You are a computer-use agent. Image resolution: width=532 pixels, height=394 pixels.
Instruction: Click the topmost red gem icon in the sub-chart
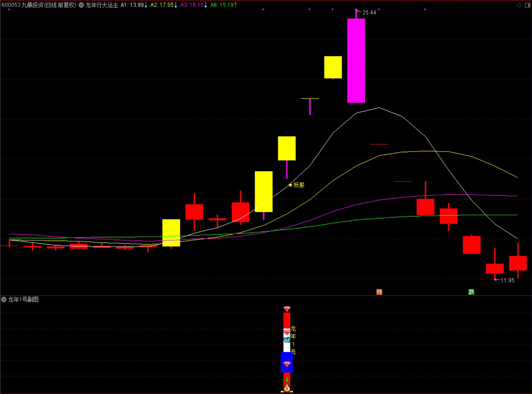pos(287,309)
